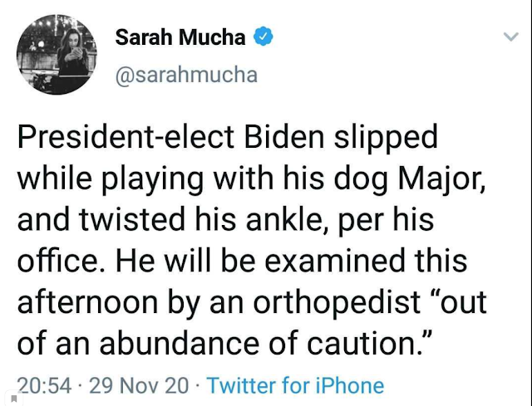The image size is (532, 406).
Task: Click the 29 Nov 20 date
Action: point(139,386)
